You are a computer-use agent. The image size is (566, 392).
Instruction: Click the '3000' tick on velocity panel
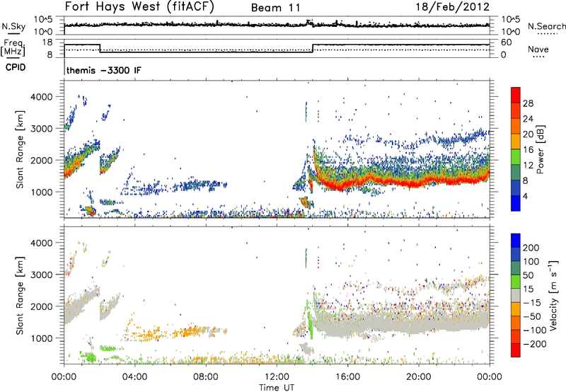point(41,275)
